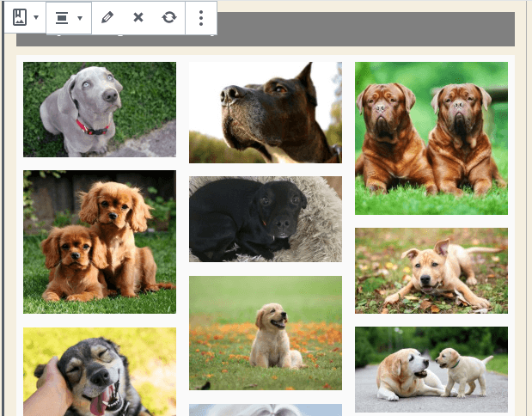532x416 pixels.
Task: Select the dark dog head close-up photo
Action: tap(266, 113)
